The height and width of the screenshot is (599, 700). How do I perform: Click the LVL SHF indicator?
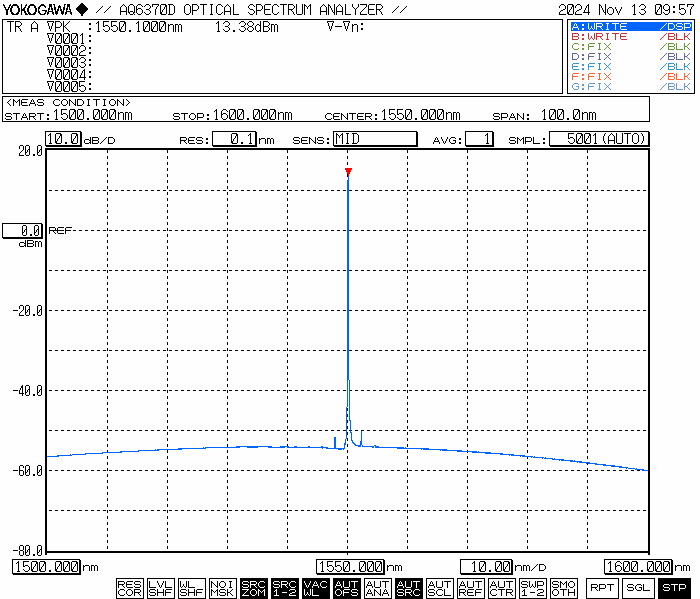coord(160,588)
